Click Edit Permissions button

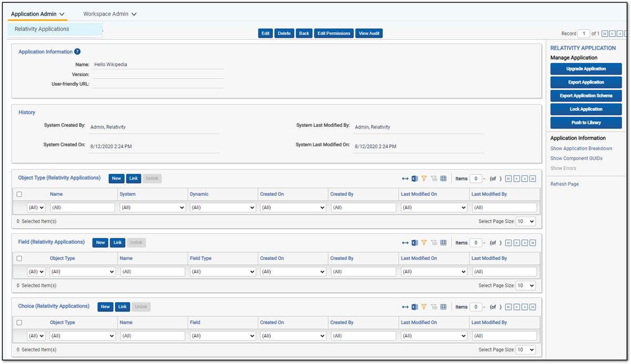coord(334,34)
